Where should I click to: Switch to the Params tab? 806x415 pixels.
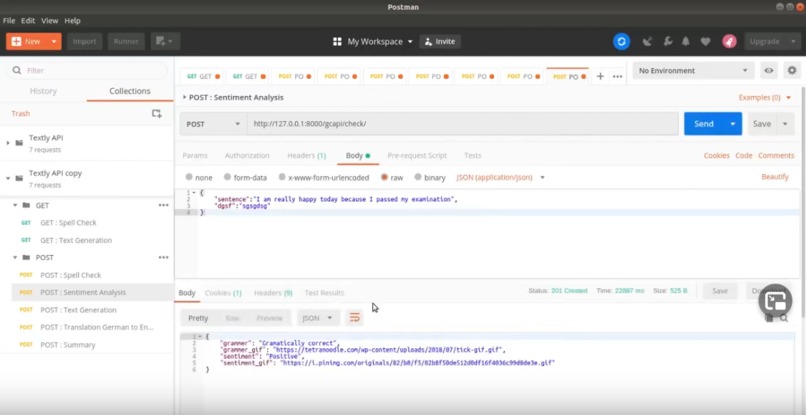click(x=195, y=155)
